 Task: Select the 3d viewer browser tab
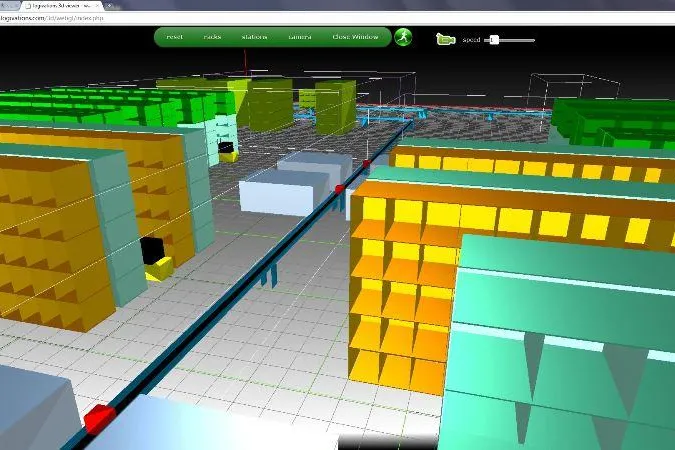coord(60,6)
